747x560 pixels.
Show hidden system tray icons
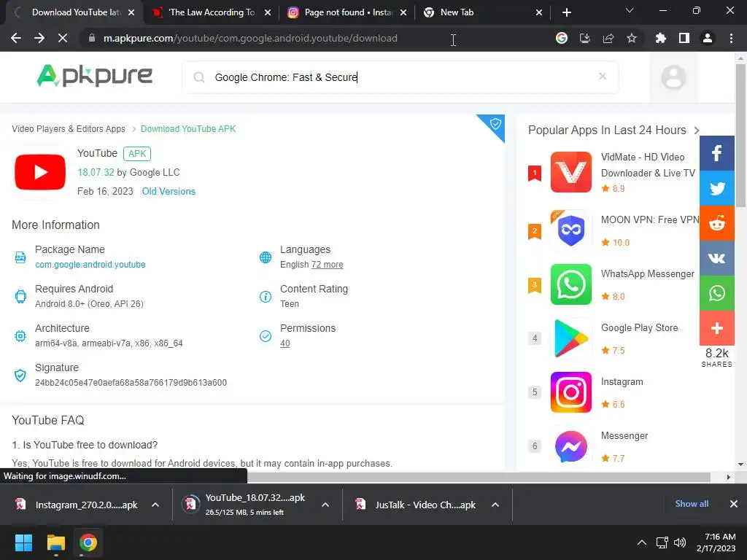[642, 542]
